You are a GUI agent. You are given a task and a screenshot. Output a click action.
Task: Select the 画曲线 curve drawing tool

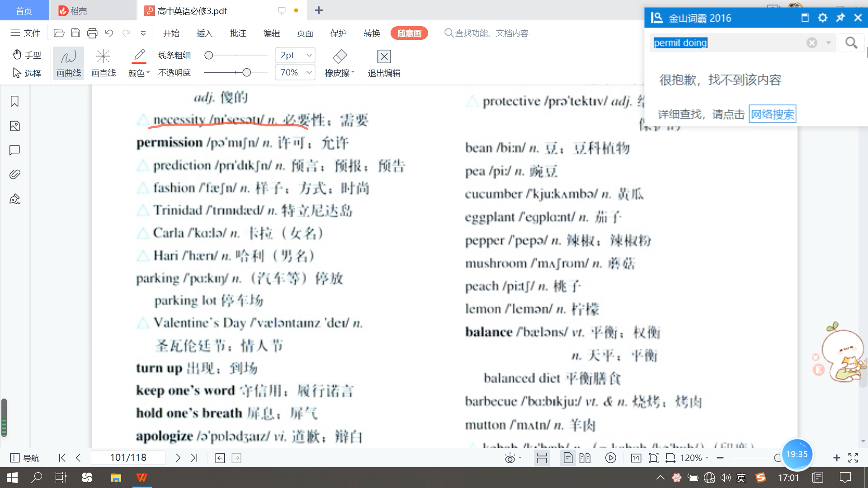tap(68, 63)
